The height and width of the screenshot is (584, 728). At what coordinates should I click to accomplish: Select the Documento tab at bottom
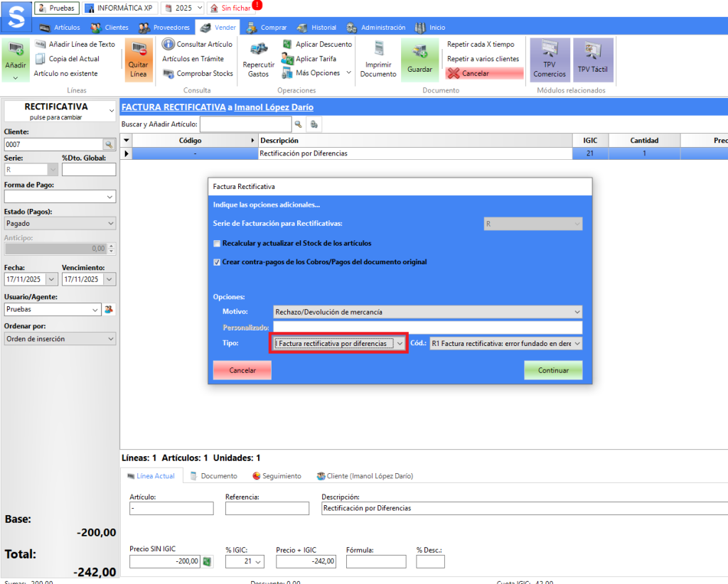pos(213,476)
